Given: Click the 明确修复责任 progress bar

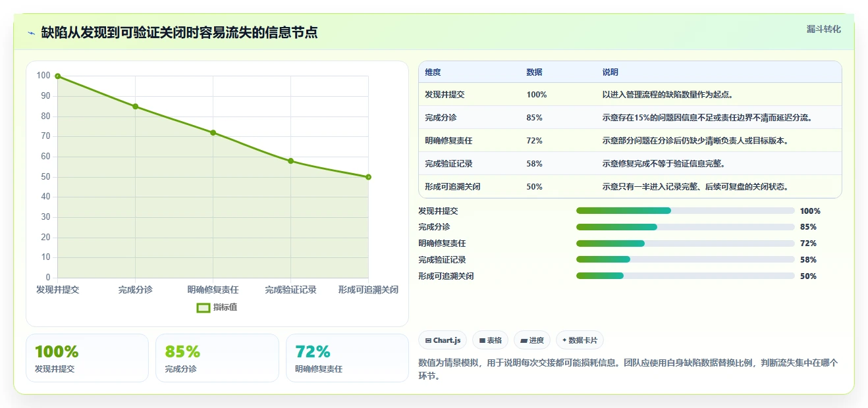Looking at the screenshot, I should 685,243.
